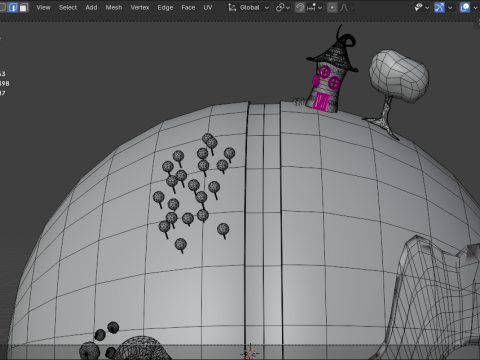Open the UV menu
This screenshot has height=360, width=480.
pos(208,7)
